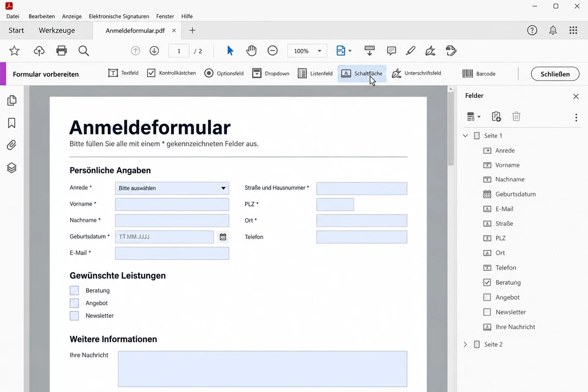Click add new field clipboard icon
The height and width of the screenshot is (392, 588).
pyautogui.click(x=496, y=117)
